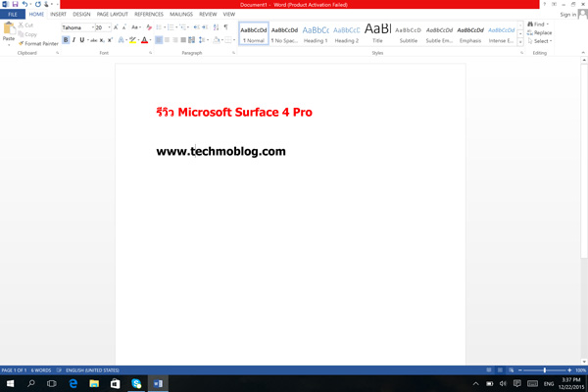The width and height of the screenshot is (588, 392).
Task: Click the Clear All Formatting icon
Action: coord(149,27)
